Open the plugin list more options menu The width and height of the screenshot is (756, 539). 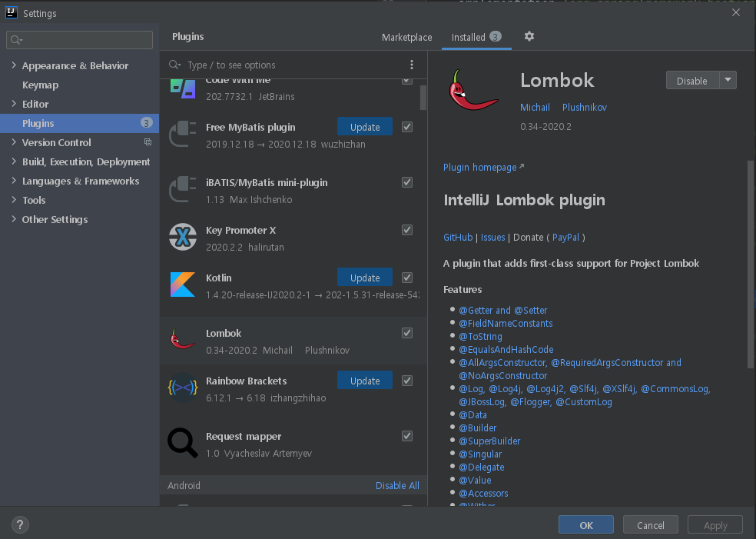coord(411,65)
